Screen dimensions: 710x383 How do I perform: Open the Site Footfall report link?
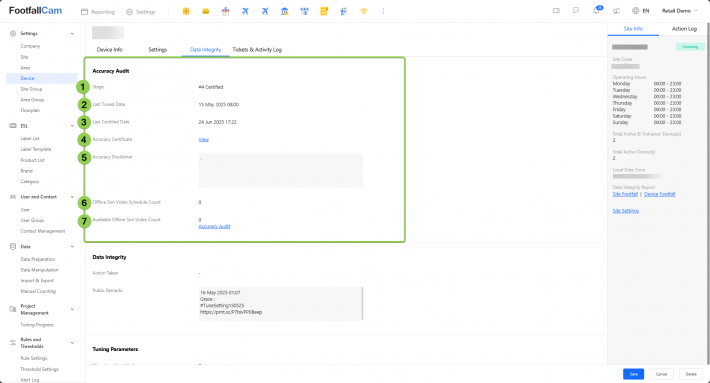pyautogui.click(x=625, y=194)
